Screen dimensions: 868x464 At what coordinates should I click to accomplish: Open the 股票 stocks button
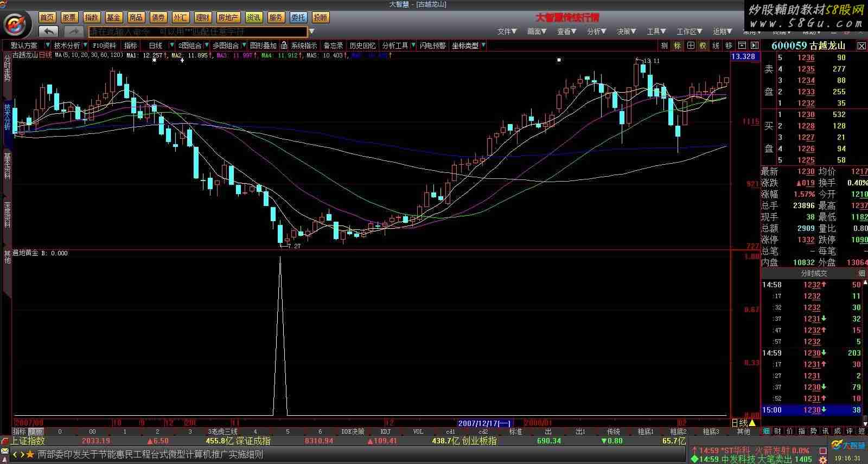click(x=69, y=17)
